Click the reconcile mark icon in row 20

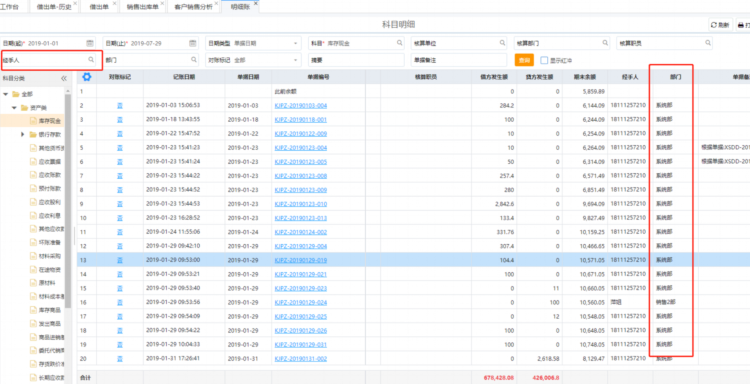coord(120,359)
